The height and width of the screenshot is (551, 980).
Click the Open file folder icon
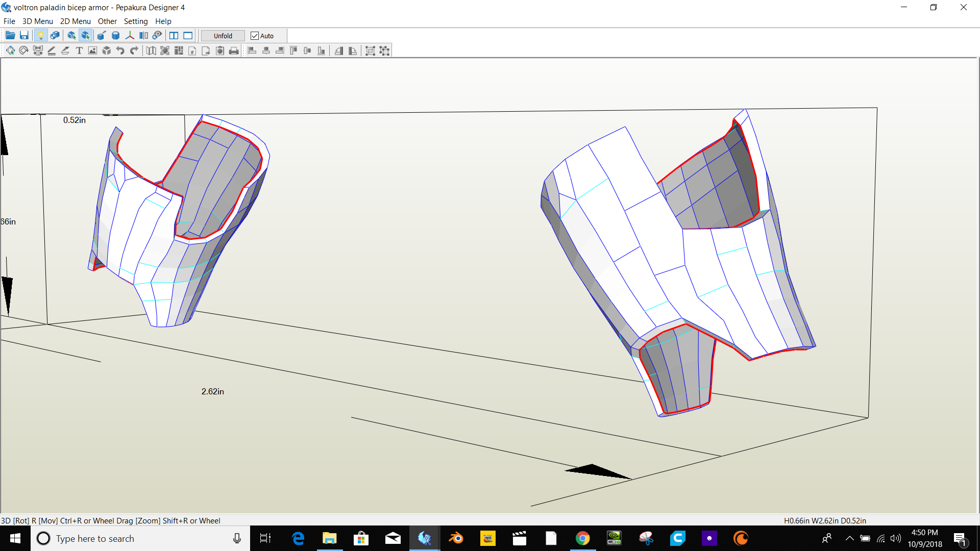(x=10, y=36)
